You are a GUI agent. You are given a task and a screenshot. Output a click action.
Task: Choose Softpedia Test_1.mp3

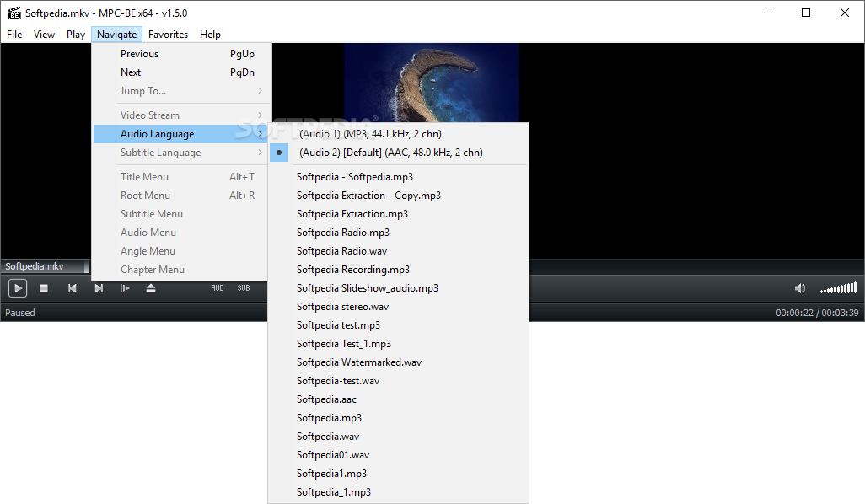398,344
